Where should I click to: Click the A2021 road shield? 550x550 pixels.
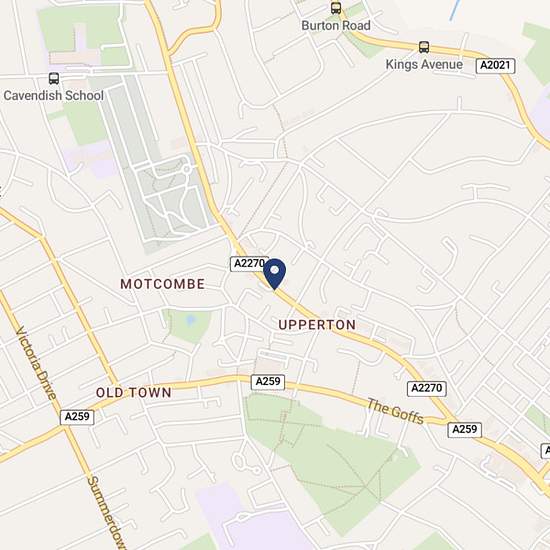click(495, 66)
